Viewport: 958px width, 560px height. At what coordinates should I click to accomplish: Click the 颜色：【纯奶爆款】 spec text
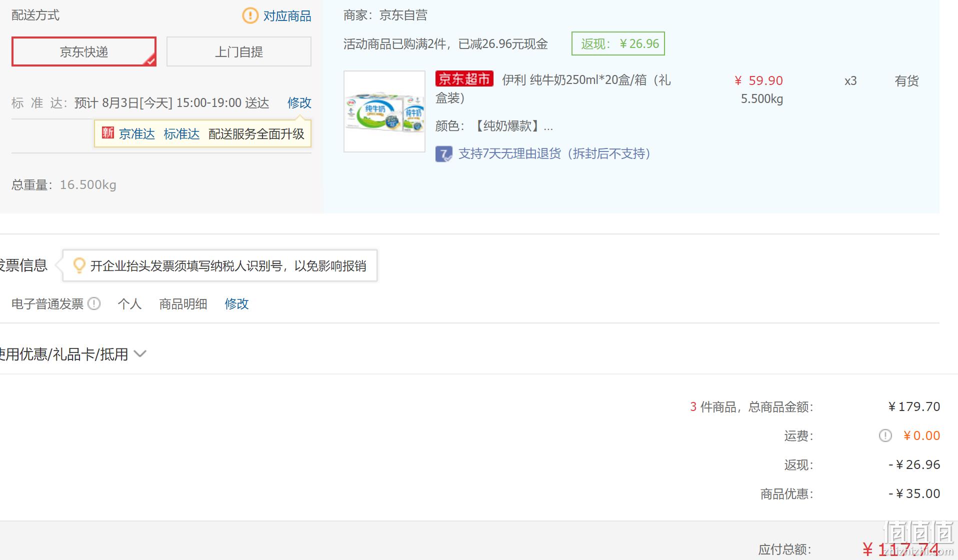494,125
